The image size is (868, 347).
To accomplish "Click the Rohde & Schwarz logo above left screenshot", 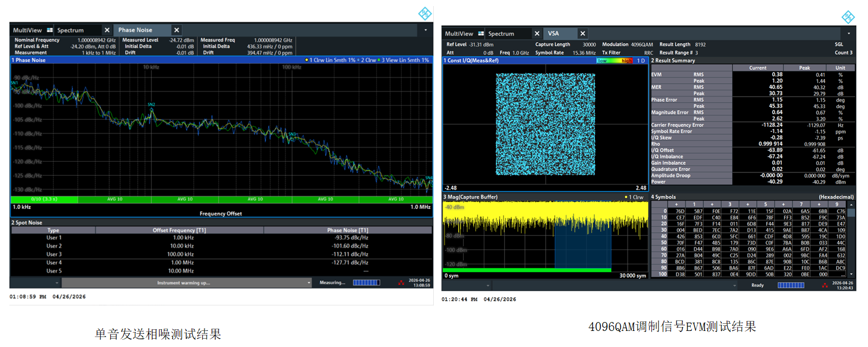I will [x=424, y=13].
